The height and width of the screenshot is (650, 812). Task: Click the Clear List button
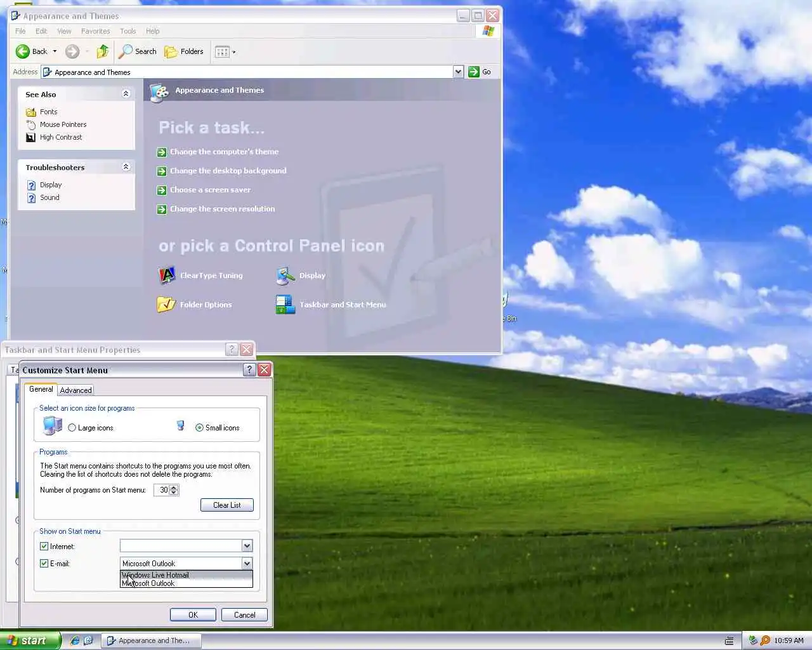tap(227, 505)
